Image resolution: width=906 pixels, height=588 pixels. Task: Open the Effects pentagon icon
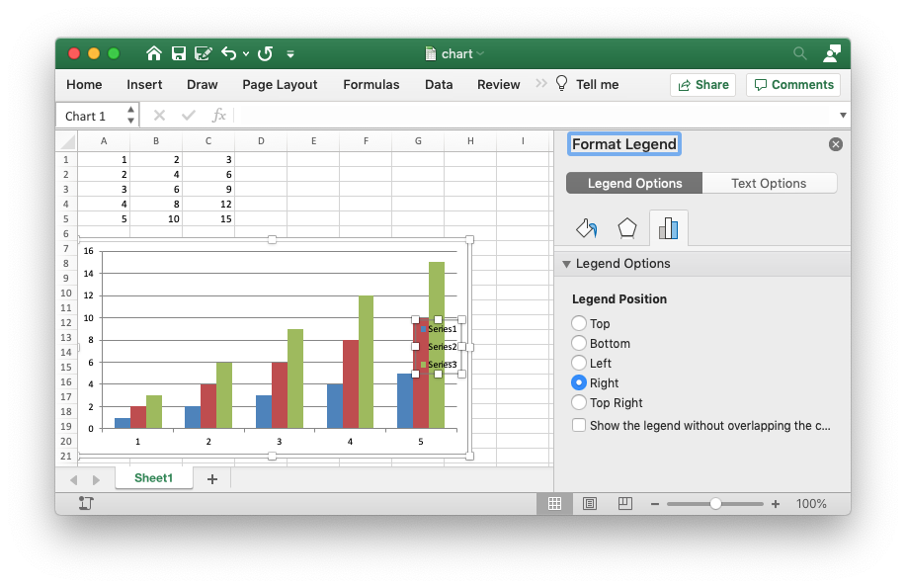[627, 228]
